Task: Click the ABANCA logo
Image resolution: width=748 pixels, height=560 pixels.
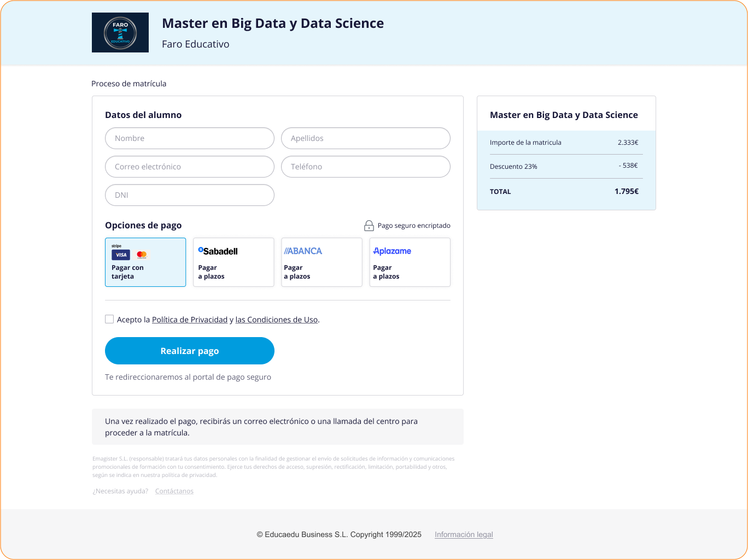Action: tap(303, 251)
